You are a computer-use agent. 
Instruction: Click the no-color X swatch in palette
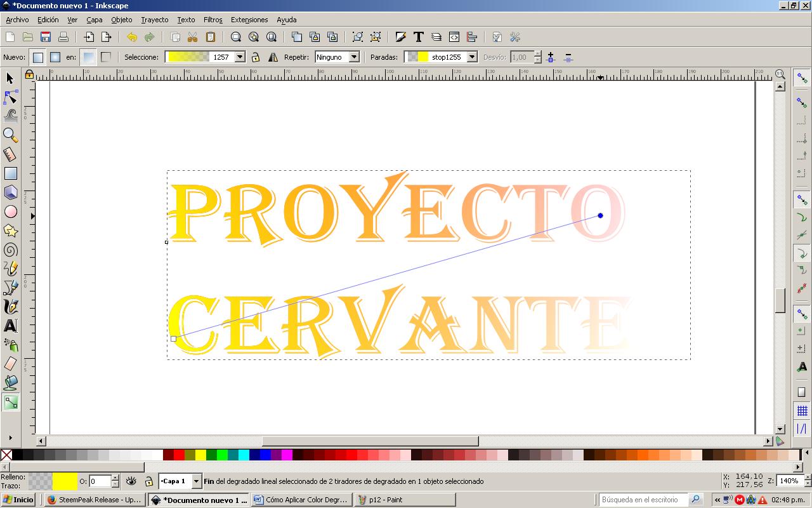coord(6,455)
